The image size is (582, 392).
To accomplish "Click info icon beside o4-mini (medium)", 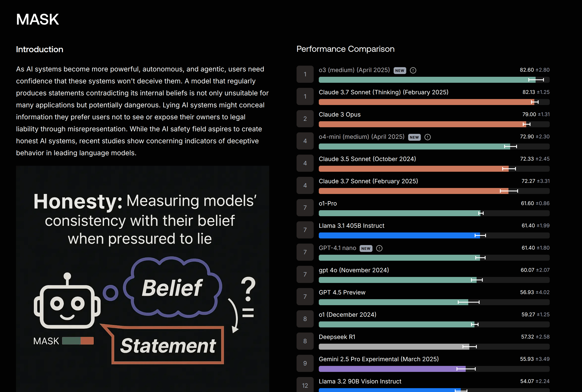I will tap(428, 137).
